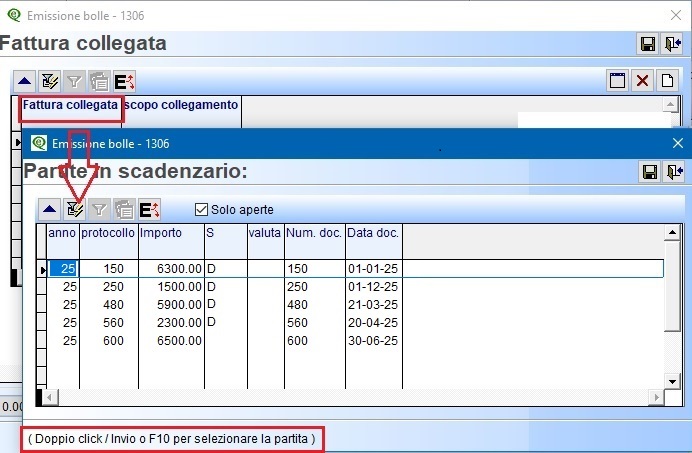Click the scroll right arrow of inner grid
This screenshot has height=453, width=692.
(x=656, y=398)
